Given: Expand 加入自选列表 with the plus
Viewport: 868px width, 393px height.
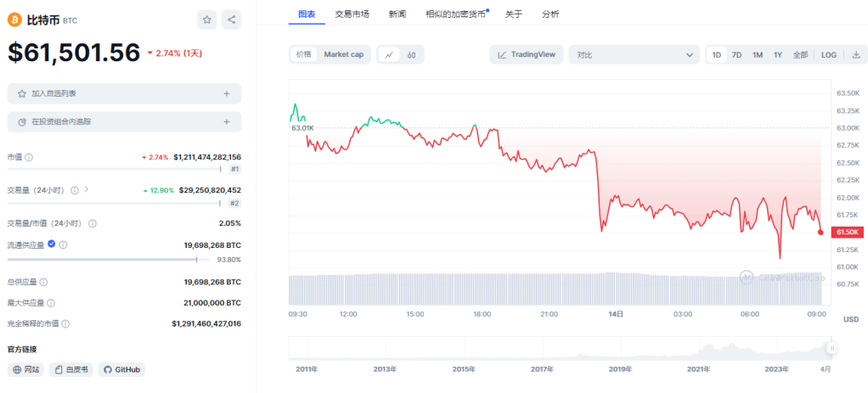Looking at the screenshot, I should click(226, 93).
